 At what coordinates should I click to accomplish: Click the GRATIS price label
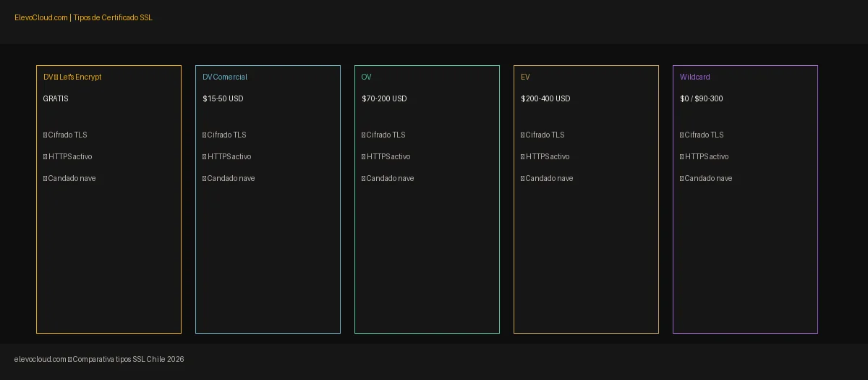56,98
